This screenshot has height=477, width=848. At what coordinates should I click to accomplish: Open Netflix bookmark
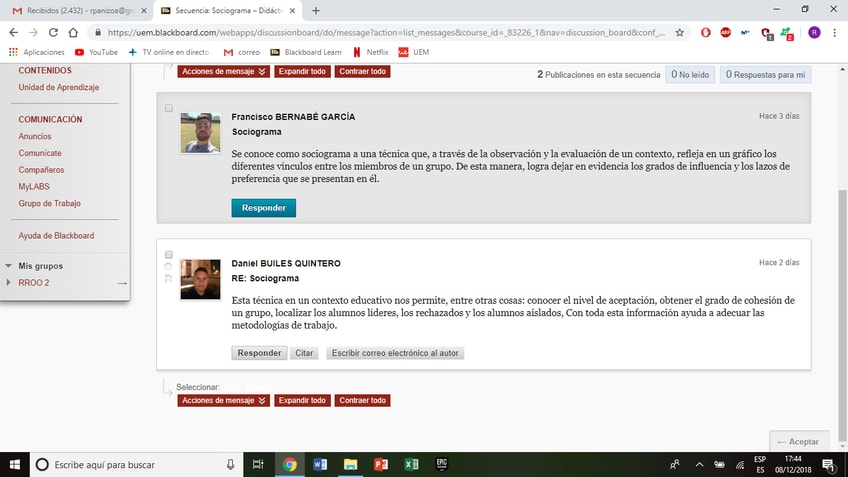coord(370,52)
